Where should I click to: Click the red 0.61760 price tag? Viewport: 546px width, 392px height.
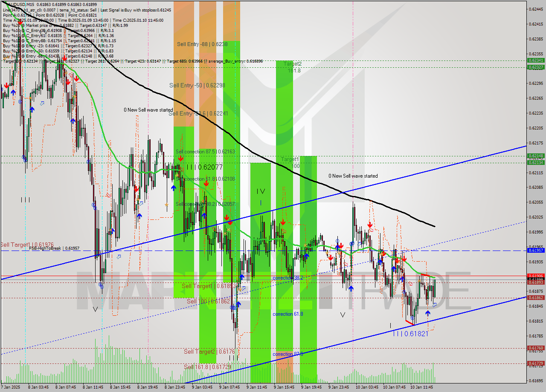pos(536,348)
